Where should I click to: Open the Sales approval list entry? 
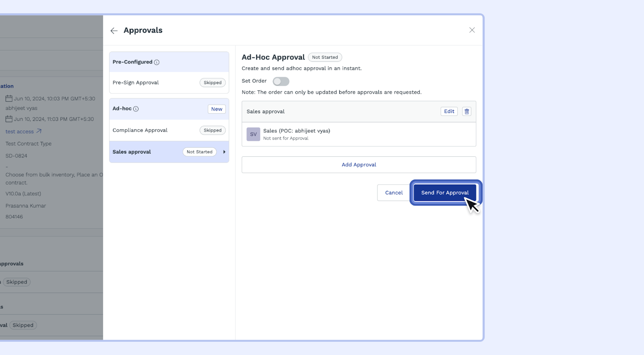(132, 152)
